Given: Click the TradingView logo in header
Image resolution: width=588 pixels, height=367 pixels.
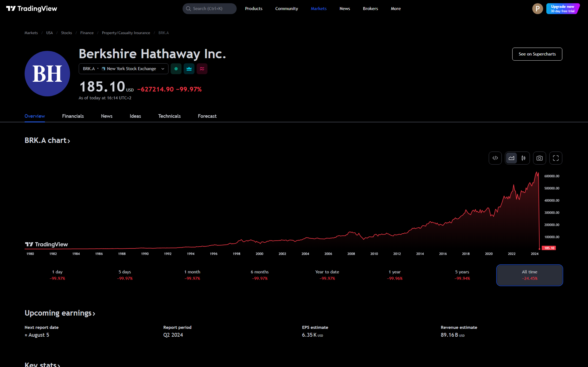Looking at the screenshot, I should (32, 8).
